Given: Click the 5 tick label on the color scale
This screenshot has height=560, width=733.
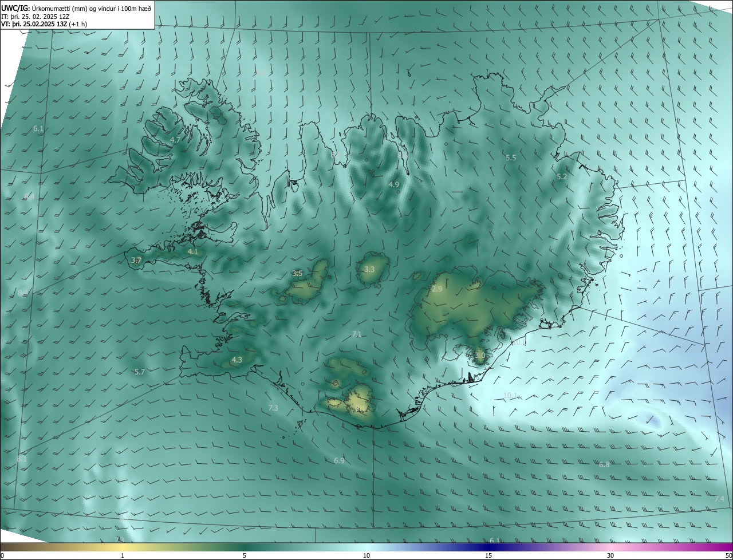Looking at the screenshot, I should click(x=245, y=555).
